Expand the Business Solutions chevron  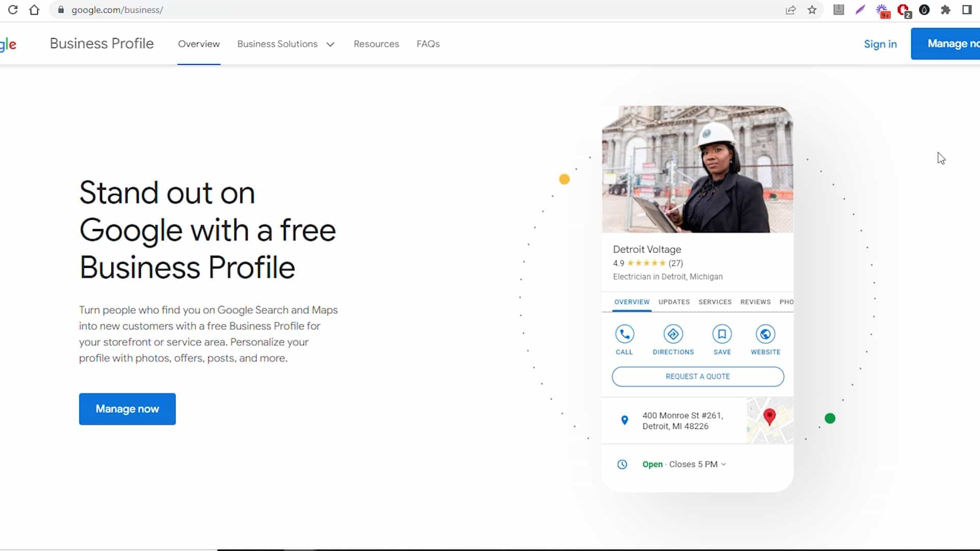(330, 44)
